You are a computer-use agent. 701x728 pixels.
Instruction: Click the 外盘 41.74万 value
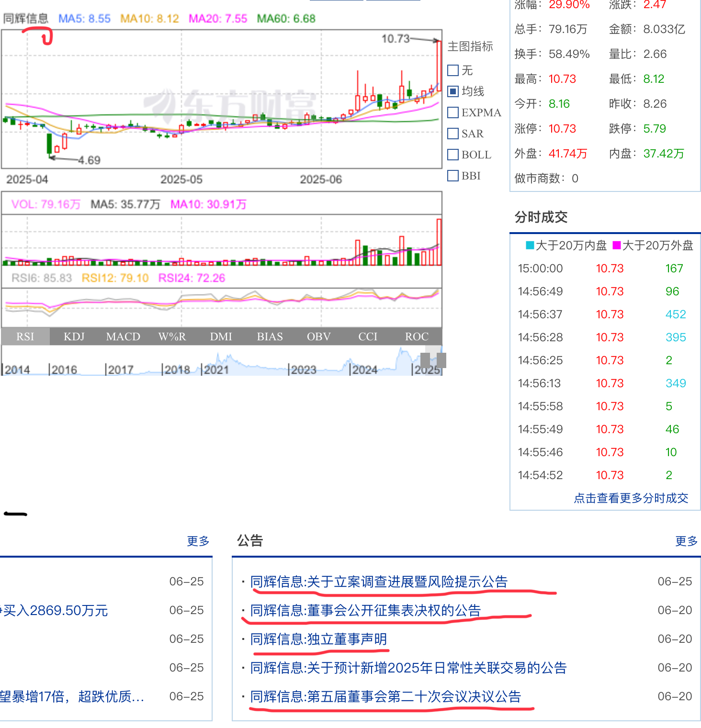tap(568, 154)
